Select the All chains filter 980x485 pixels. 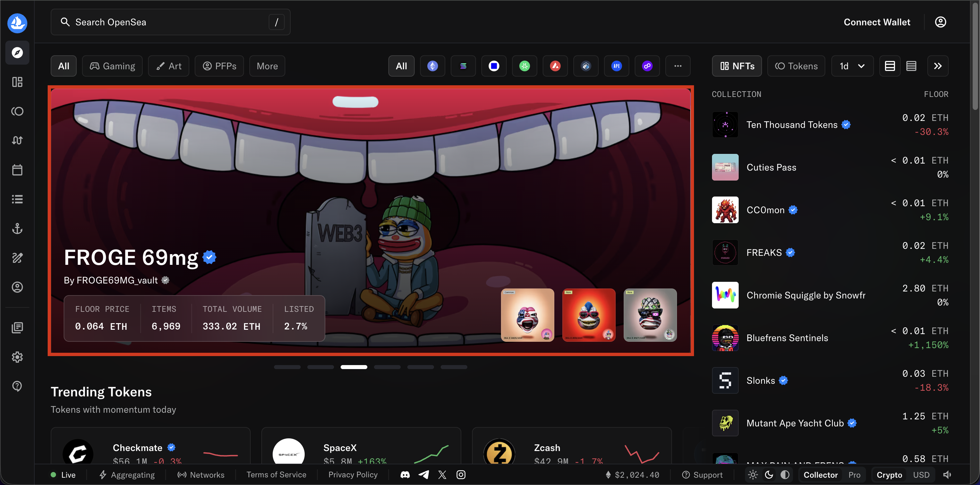401,66
